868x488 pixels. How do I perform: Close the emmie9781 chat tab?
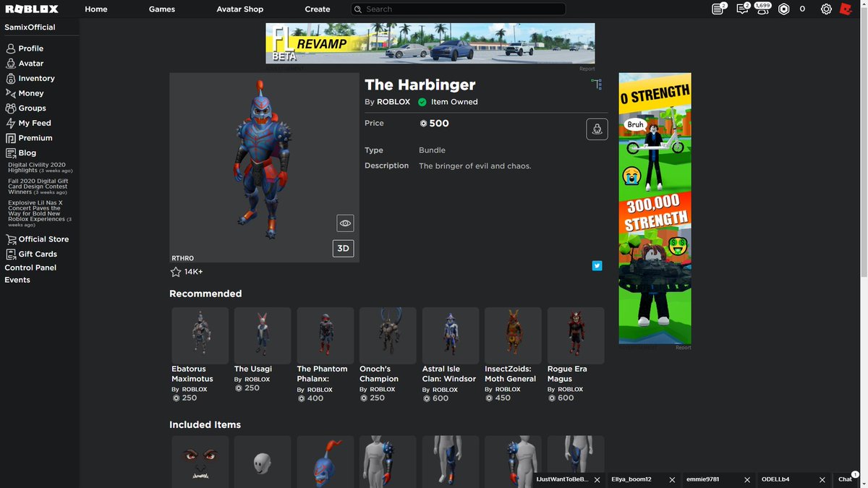[747, 479]
